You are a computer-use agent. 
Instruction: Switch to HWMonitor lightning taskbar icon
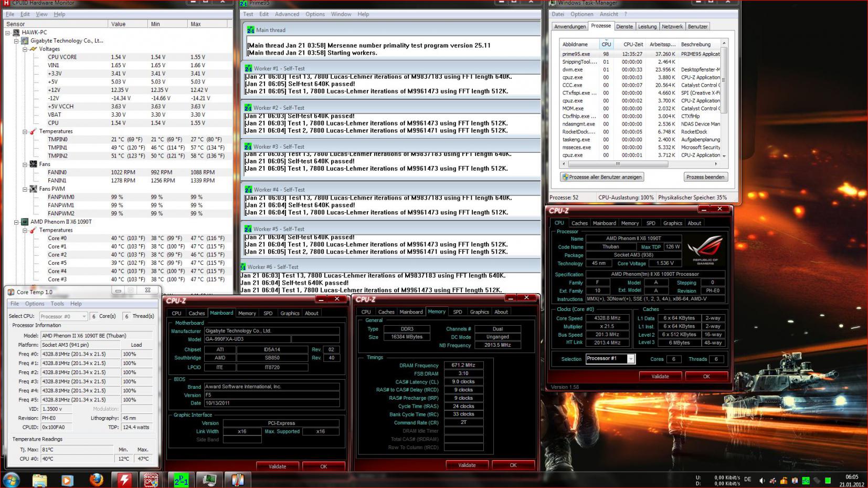[124, 480]
